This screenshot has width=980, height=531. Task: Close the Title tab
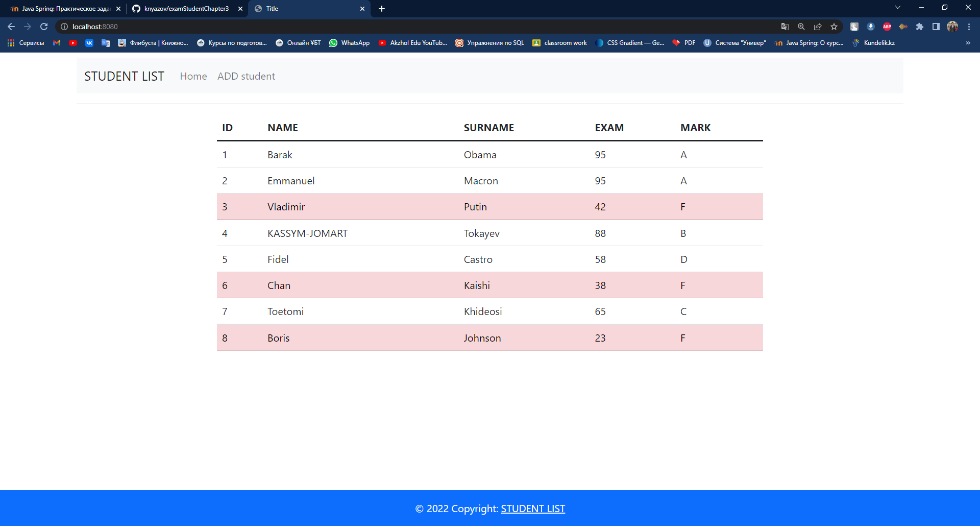click(362, 9)
